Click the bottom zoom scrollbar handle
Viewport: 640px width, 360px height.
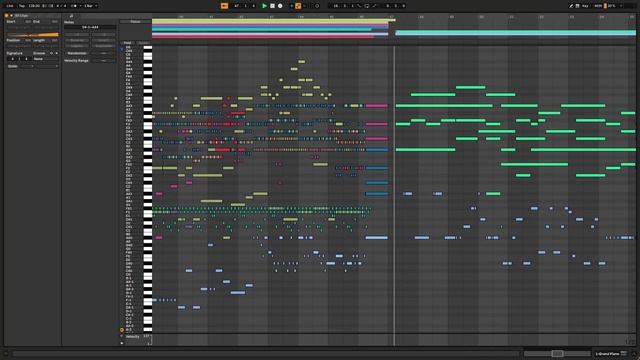coord(557,353)
